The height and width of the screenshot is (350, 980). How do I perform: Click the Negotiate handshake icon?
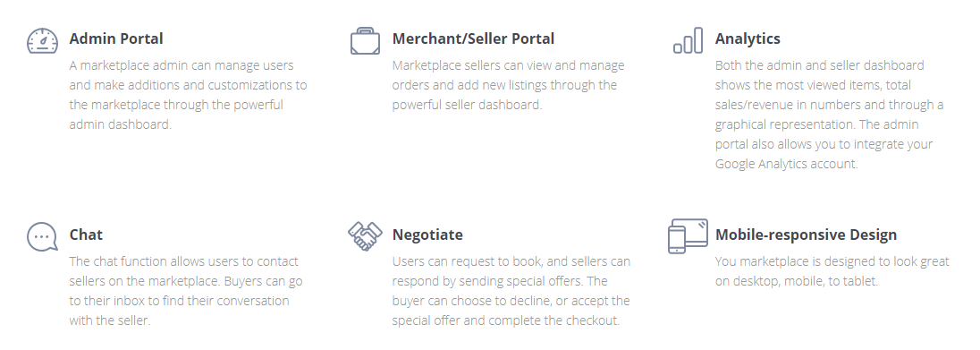pos(365,236)
